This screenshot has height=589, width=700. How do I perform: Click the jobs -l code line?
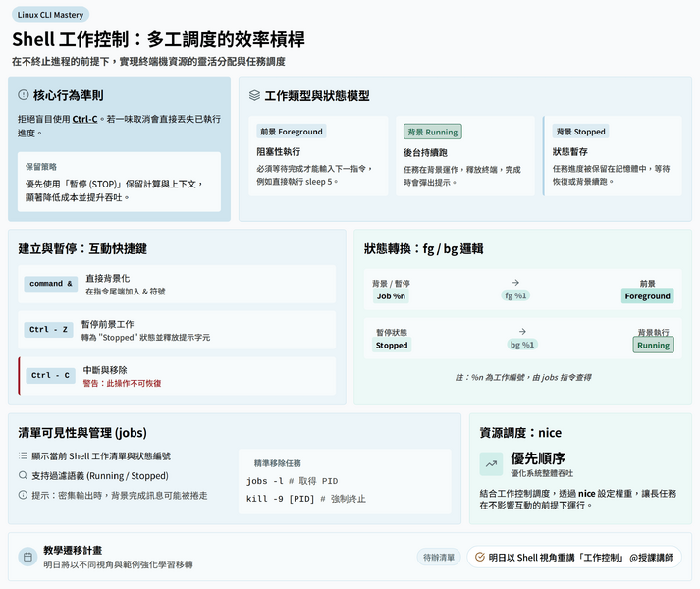tap(292, 481)
